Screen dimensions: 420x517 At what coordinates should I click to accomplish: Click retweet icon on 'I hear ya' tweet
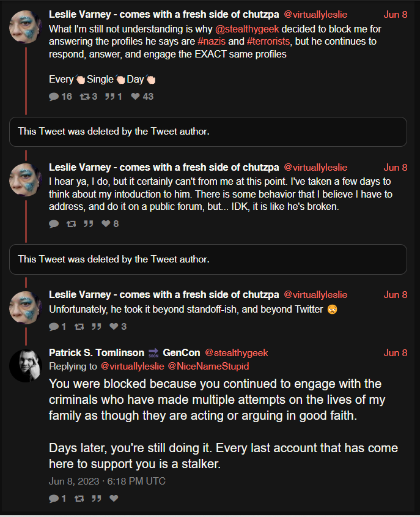click(71, 224)
